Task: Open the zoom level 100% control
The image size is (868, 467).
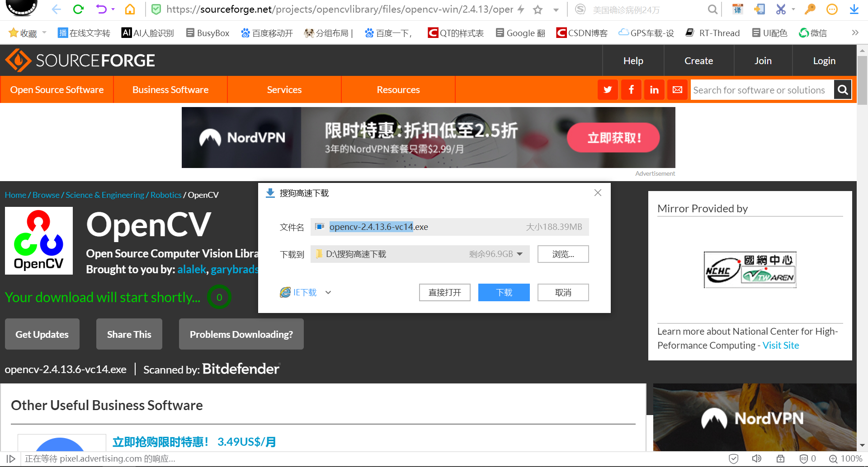Action: (846, 459)
